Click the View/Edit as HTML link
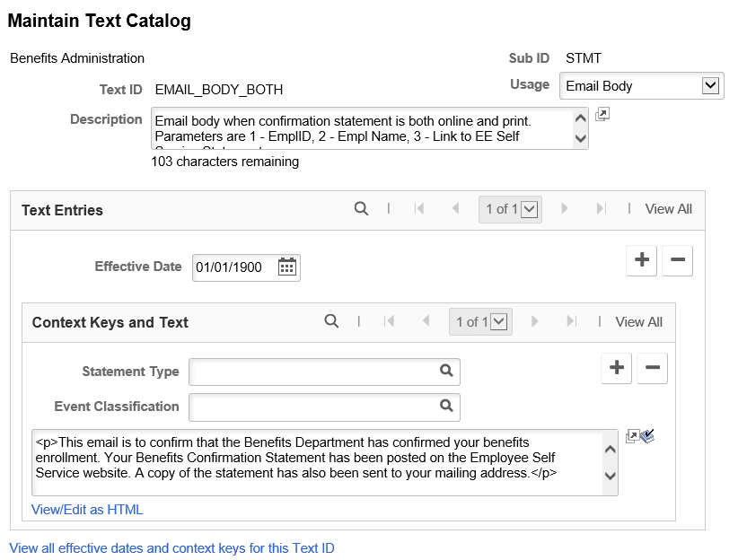Image resolution: width=738 pixels, height=560 pixels. 86,509
